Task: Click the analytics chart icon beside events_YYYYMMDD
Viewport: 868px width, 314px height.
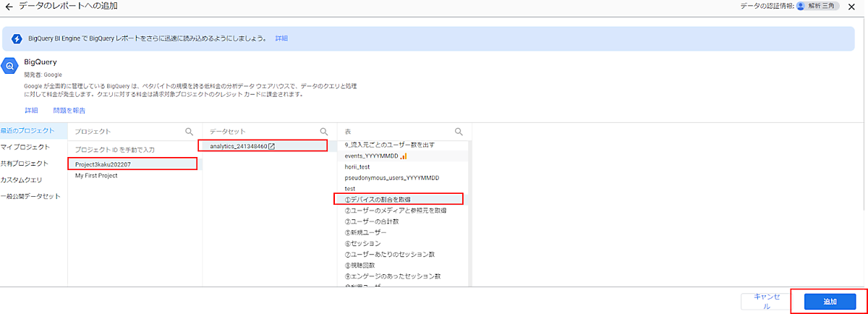Action: coord(404,156)
